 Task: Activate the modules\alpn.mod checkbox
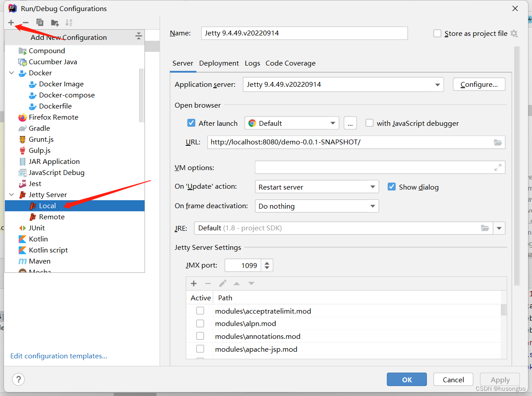(200, 323)
